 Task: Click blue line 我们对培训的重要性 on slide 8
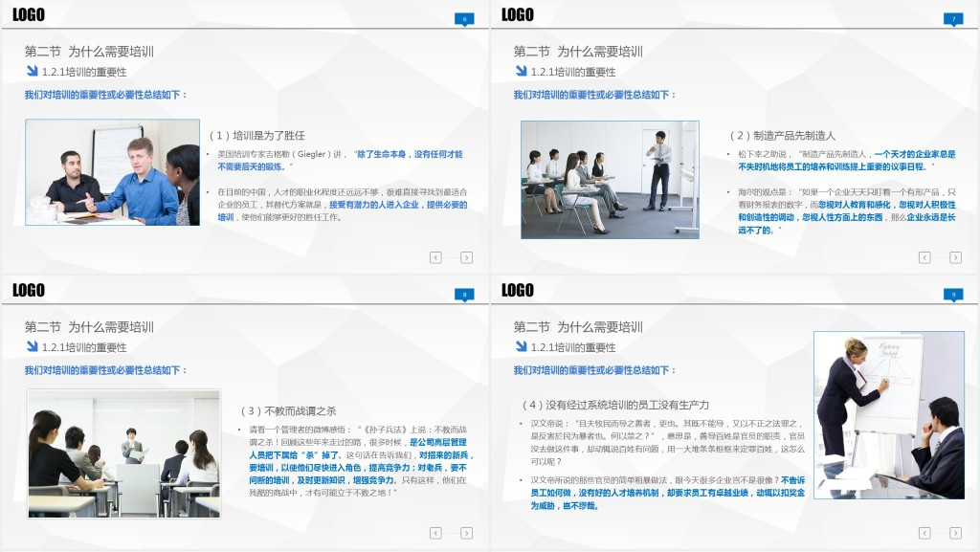[x=105, y=370]
